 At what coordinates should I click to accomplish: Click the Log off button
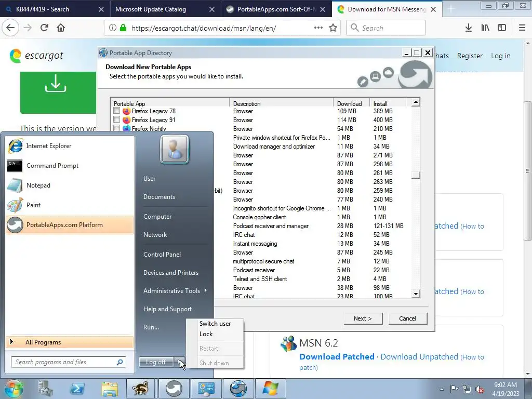[x=156, y=362]
